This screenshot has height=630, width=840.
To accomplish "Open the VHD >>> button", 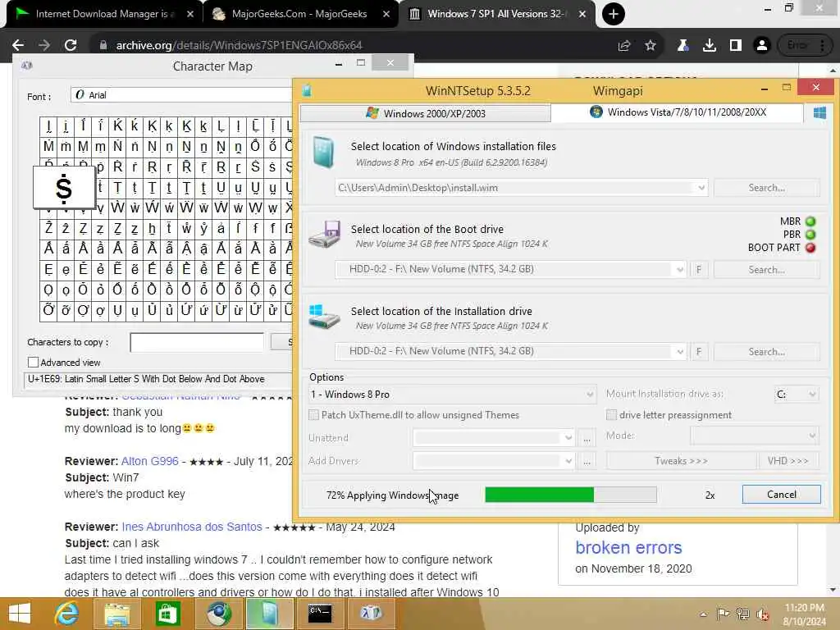I will coord(788,461).
